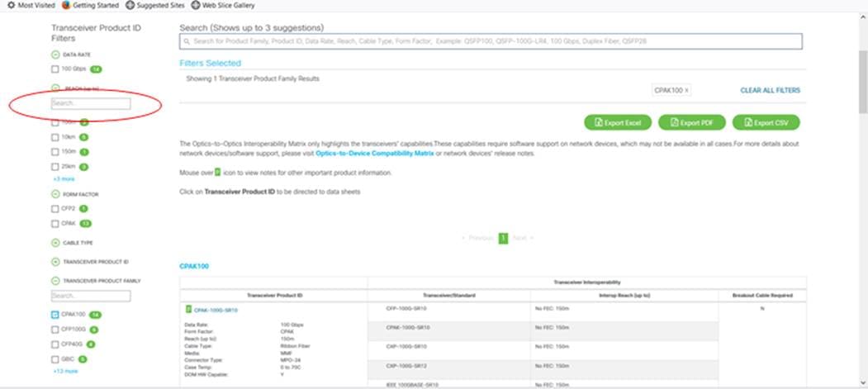
Task: Click the MPO-24 connector type value
Action: tap(290, 360)
